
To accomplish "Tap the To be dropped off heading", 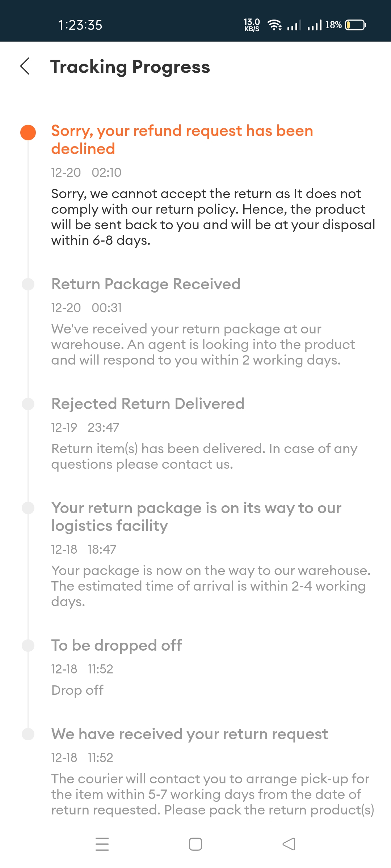I will click(x=117, y=645).
